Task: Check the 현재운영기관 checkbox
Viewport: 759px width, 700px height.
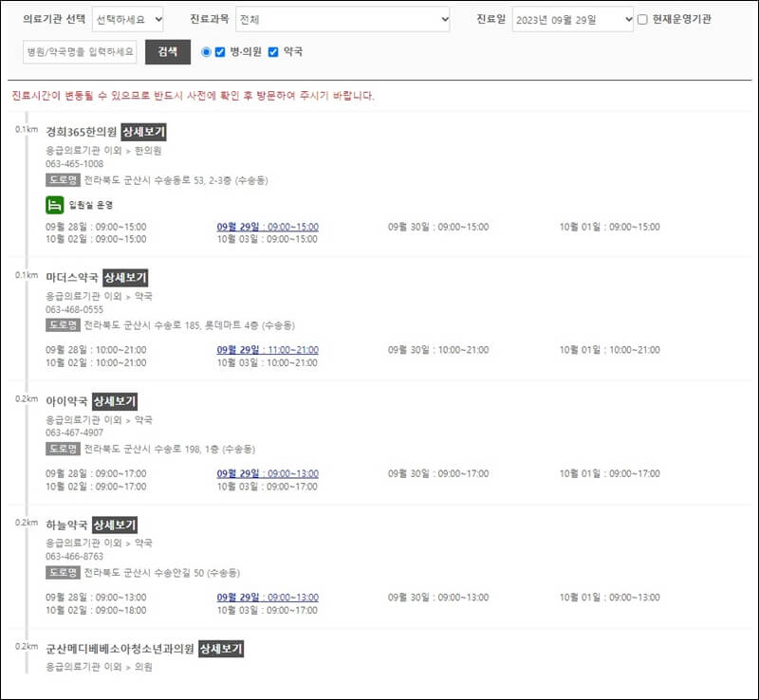Action: (x=642, y=19)
